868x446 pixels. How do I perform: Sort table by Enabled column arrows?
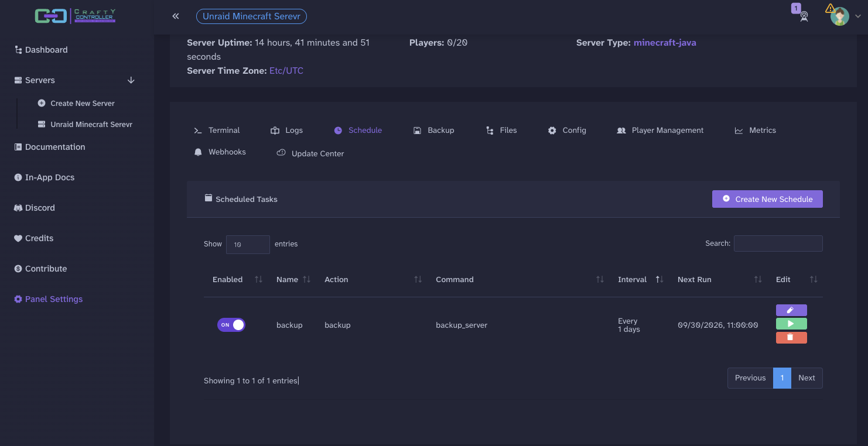[x=258, y=280]
